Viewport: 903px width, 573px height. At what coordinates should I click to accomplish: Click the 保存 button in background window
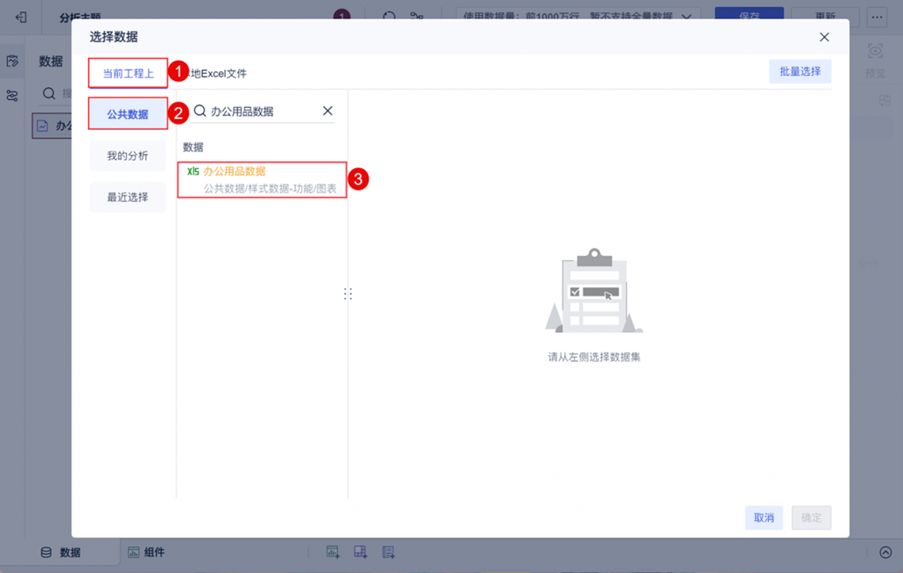pos(749,16)
